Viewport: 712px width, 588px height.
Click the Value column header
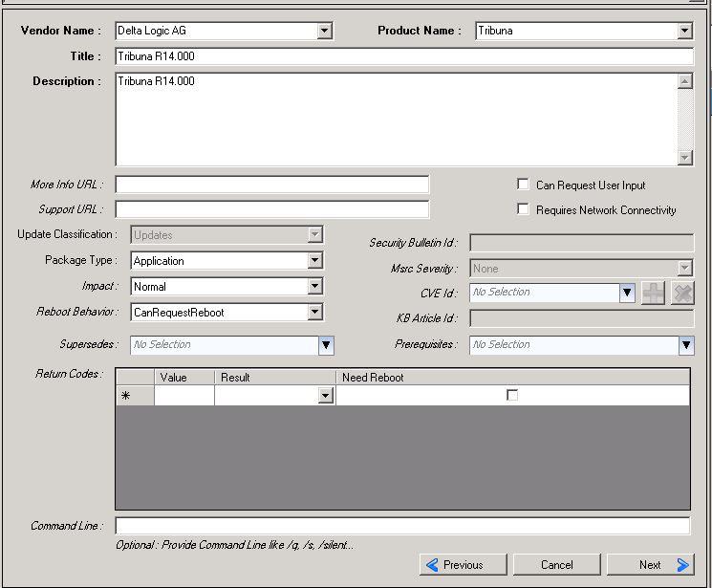[x=184, y=377]
